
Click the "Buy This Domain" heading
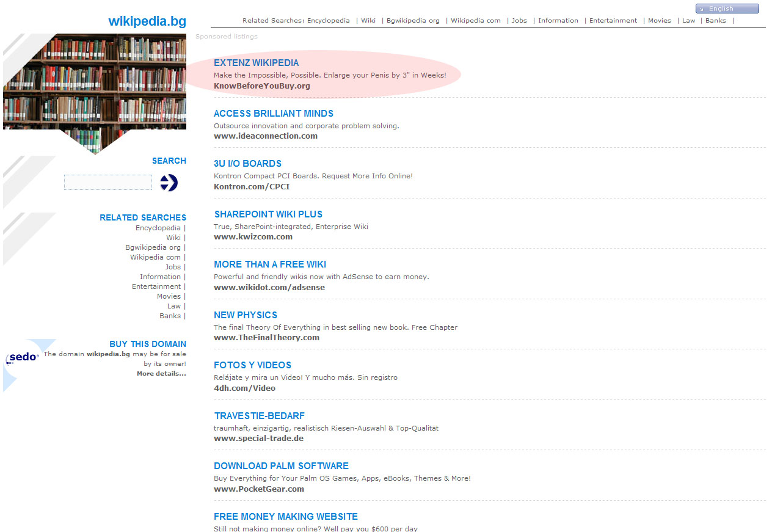pos(148,344)
